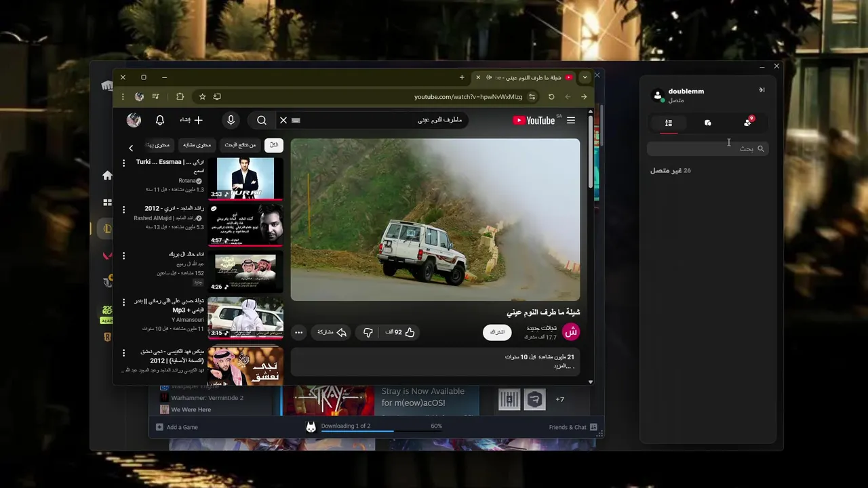Image resolution: width=868 pixels, height=488 pixels.
Task: Open chat tab in doublemm panel
Action: (x=708, y=123)
